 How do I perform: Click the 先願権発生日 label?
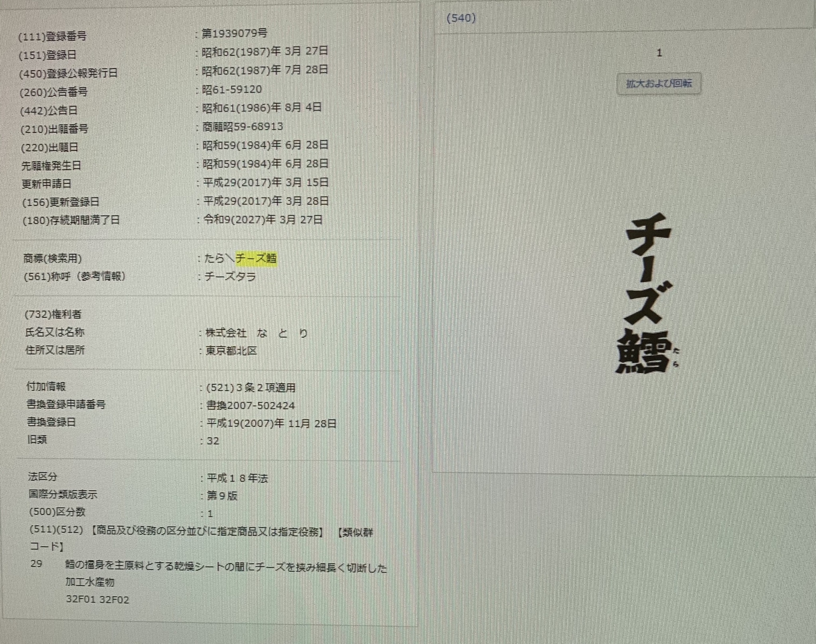[51, 165]
